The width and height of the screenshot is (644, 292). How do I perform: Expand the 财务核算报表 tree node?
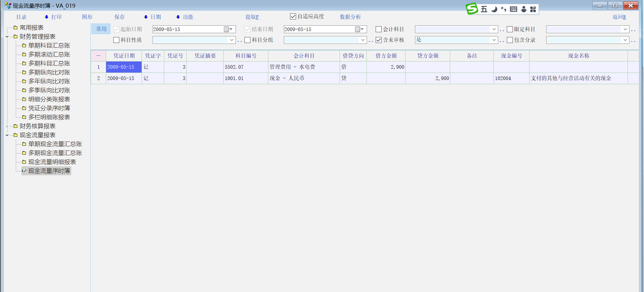click(7, 126)
